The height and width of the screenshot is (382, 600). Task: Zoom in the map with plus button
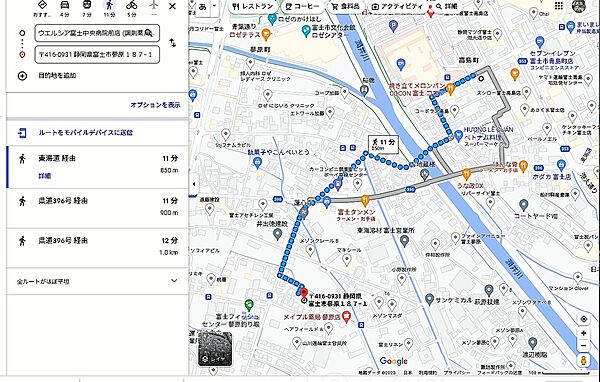pyautogui.click(x=583, y=333)
